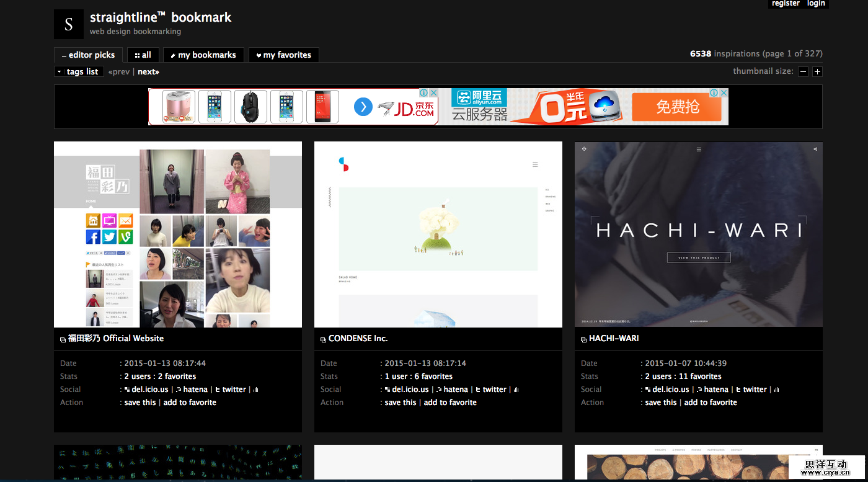
Task: Click the next» pagination link
Action: pyautogui.click(x=148, y=71)
